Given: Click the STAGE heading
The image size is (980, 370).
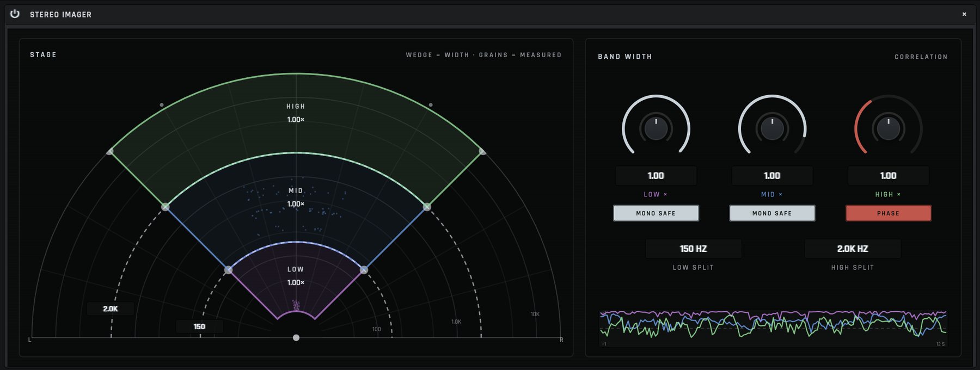Looking at the screenshot, I should tap(43, 54).
